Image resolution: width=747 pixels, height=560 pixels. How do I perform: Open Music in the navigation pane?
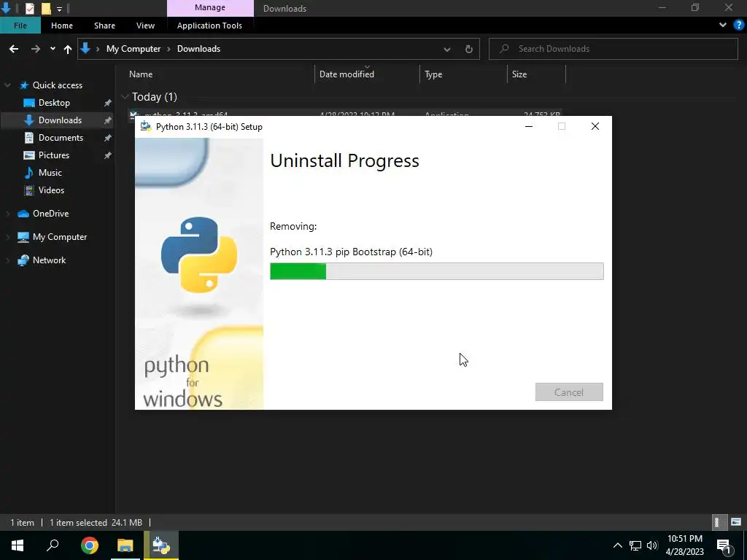click(x=50, y=173)
